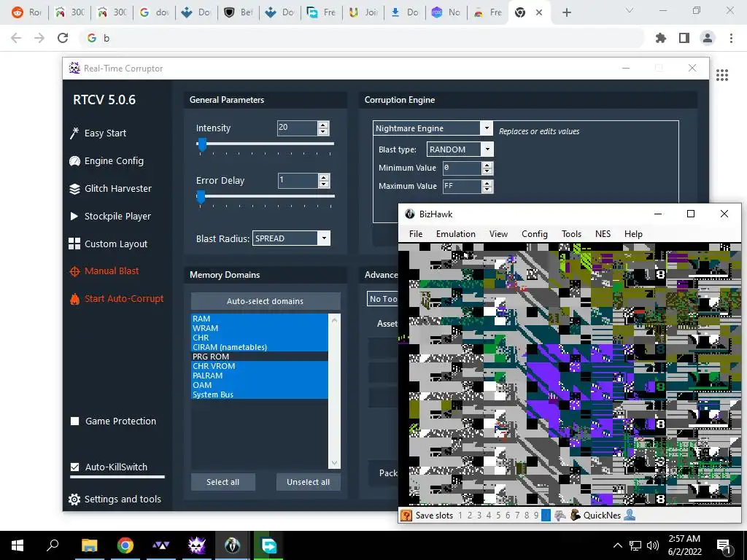Select save slot 9 in BizHawk

point(536,516)
